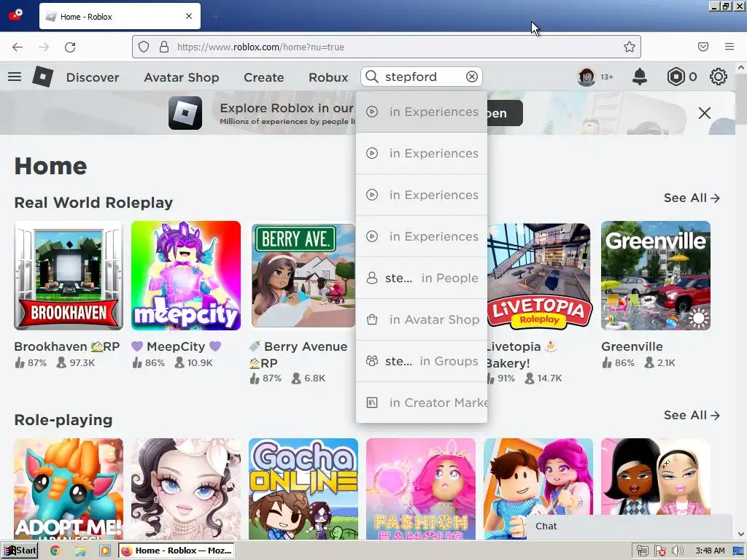Open the Greenville thumbnail
The height and width of the screenshot is (560, 747).
pos(656,275)
